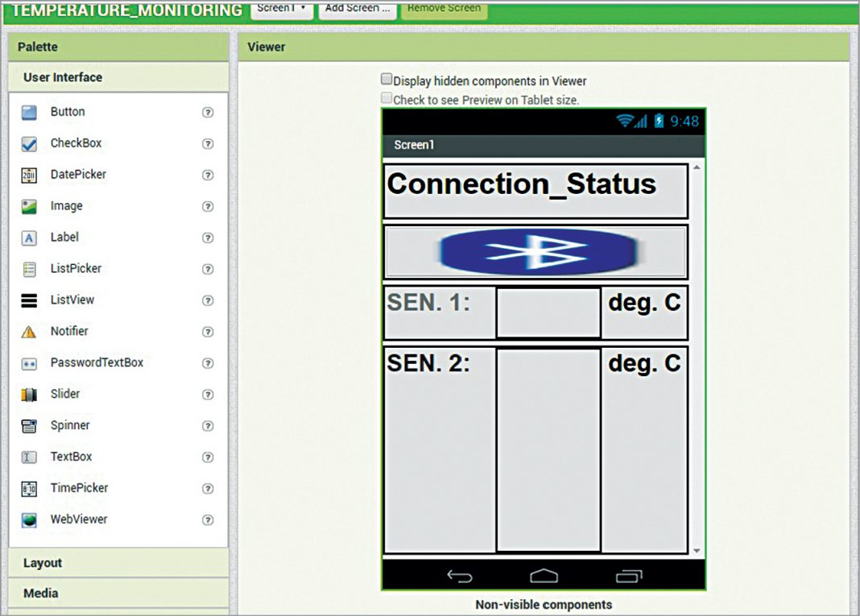Select the Bluetooth image in the viewer
The width and height of the screenshot is (860, 616).
(535, 250)
